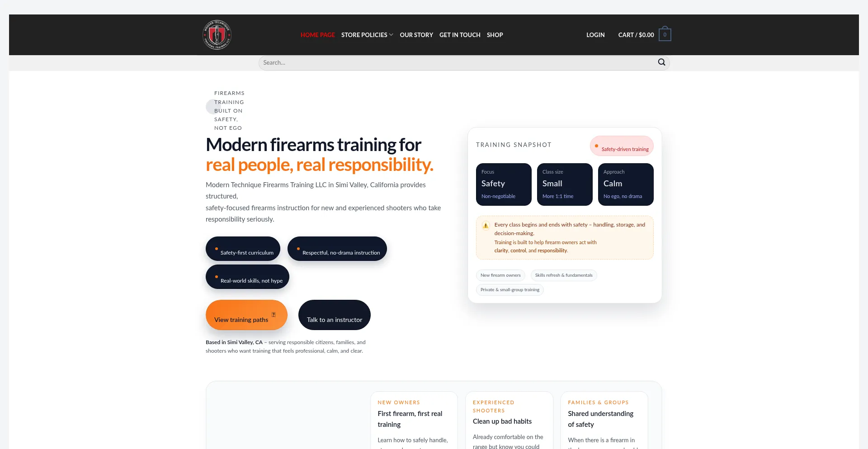The width and height of the screenshot is (868, 449).
Task: Click the search magnifier icon
Action: click(661, 62)
